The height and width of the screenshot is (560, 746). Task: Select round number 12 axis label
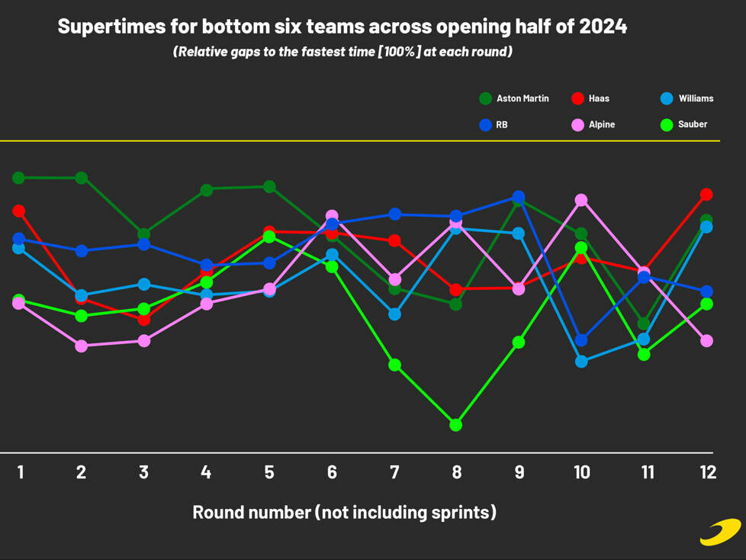(708, 472)
